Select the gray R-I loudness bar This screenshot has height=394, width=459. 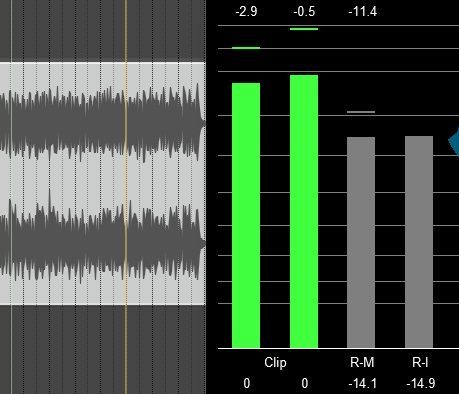(419, 242)
